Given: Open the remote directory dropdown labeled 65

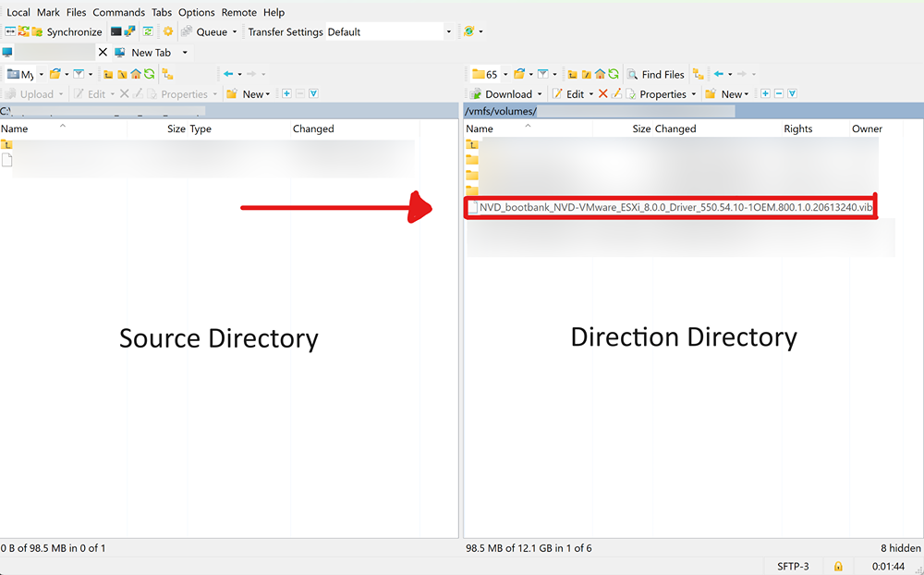Looking at the screenshot, I should [x=505, y=74].
